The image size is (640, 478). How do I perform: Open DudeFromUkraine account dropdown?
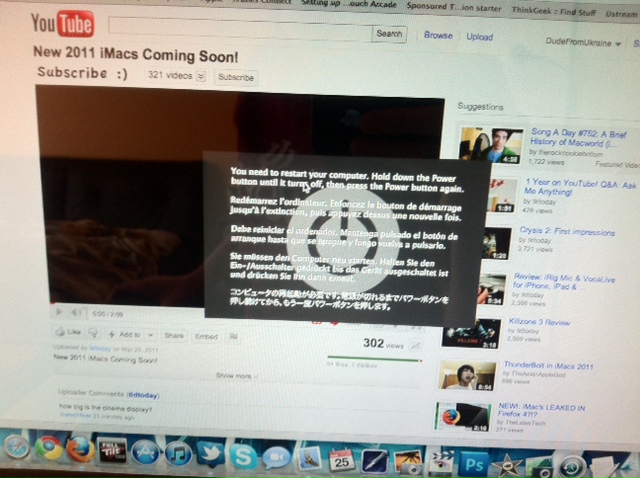pyautogui.click(x=583, y=42)
